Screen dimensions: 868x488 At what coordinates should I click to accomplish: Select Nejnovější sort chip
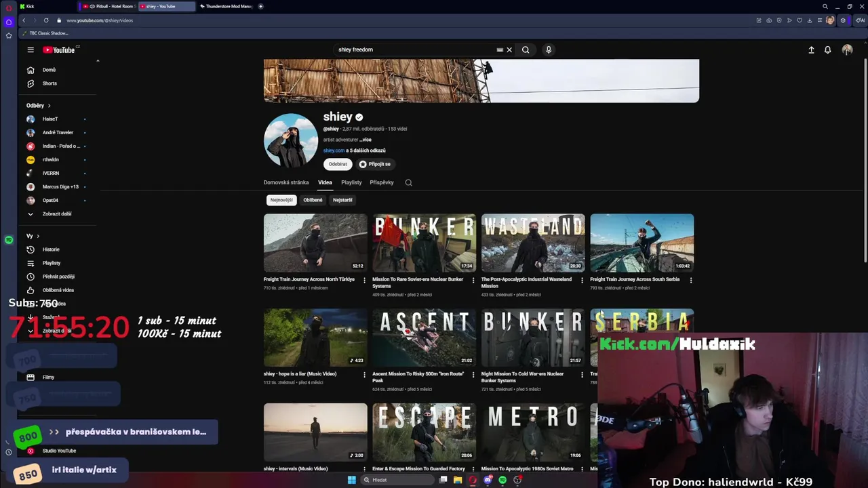281,200
